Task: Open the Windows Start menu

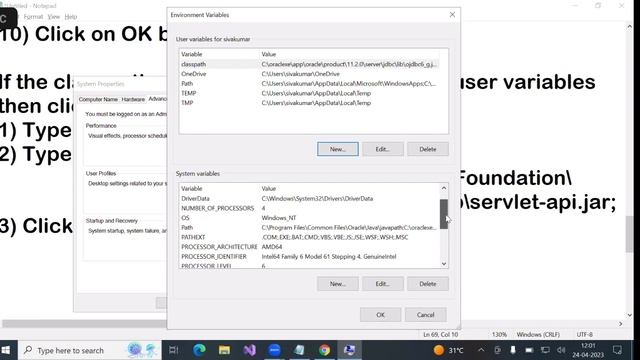Action: [6, 350]
